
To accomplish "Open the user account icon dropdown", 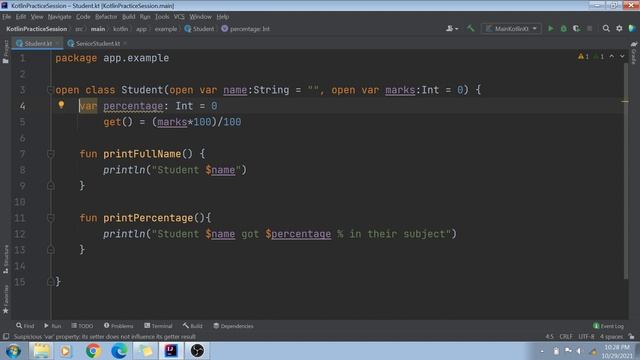I will [451, 29].
